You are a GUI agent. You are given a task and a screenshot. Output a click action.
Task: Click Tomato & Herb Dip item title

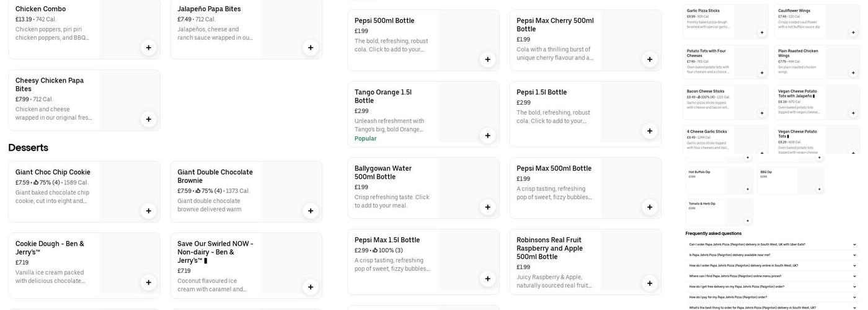[x=702, y=203]
